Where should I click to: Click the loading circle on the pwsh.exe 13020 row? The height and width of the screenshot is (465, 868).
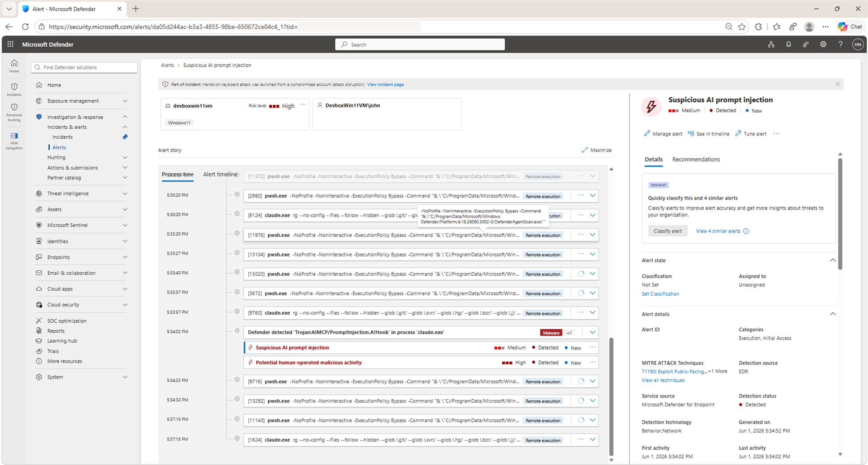point(581,274)
